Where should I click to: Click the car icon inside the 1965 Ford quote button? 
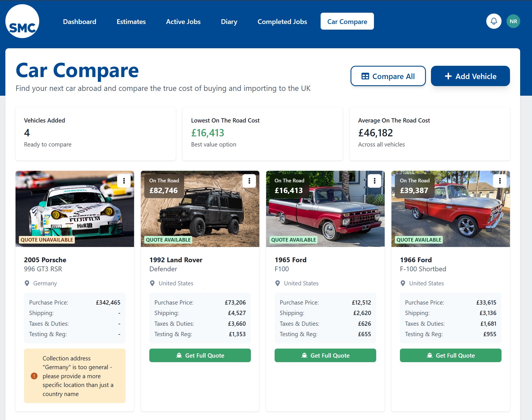tap(304, 355)
